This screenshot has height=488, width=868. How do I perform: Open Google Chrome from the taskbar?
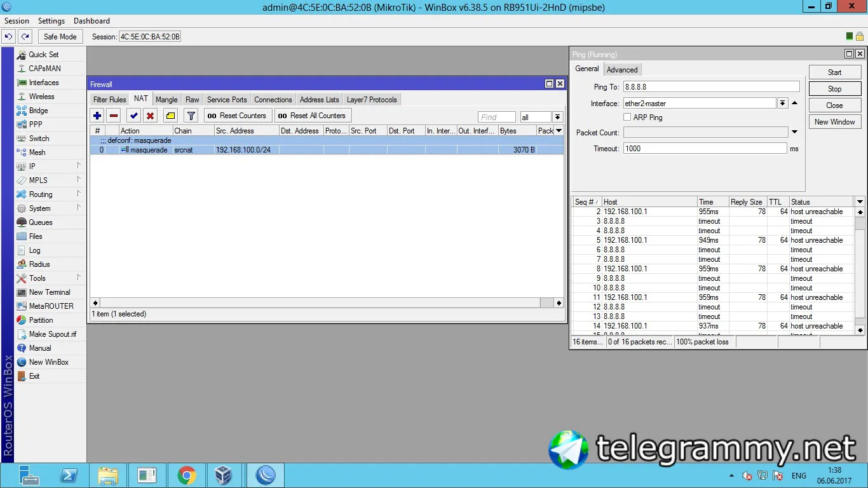[x=186, y=475]
